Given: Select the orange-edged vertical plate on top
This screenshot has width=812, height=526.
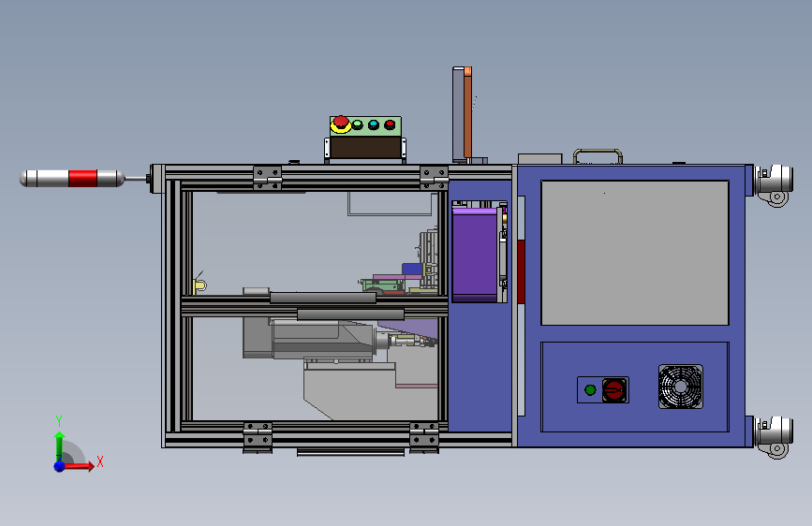Looking at the screenshot, I should pyautogui.click(x=462, y=113).
